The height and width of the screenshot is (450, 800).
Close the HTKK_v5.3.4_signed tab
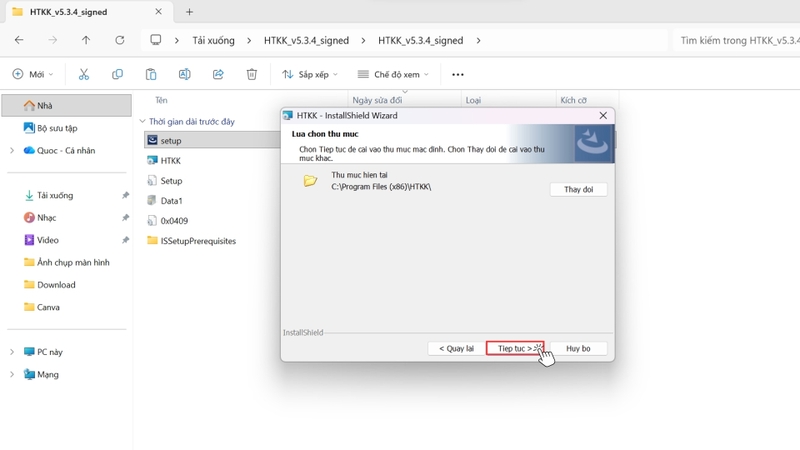158,12
